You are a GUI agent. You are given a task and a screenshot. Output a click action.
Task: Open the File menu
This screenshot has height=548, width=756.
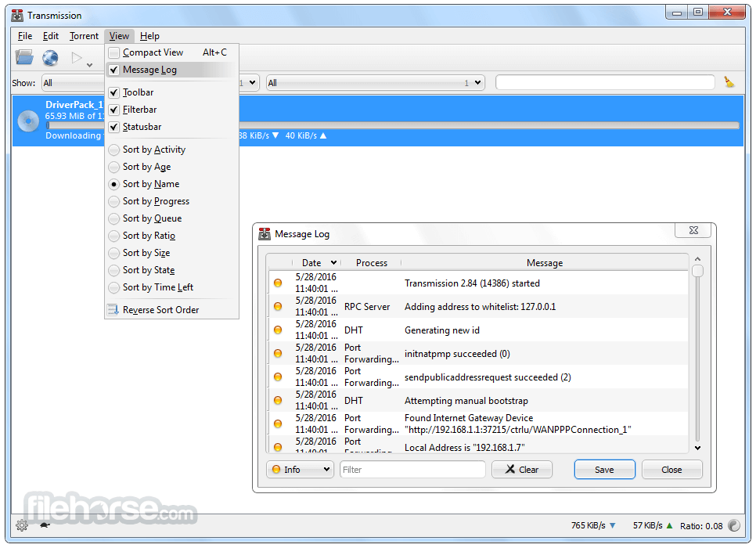(x=24, y=36)
